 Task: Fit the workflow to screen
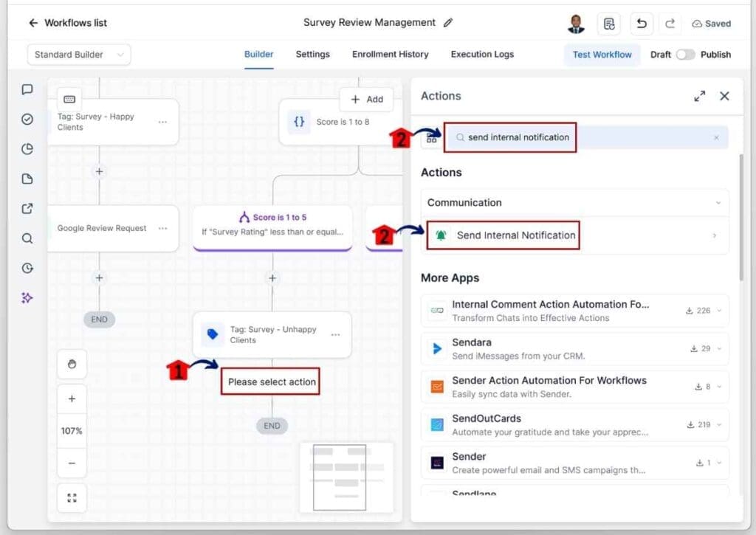pos(72,498)
